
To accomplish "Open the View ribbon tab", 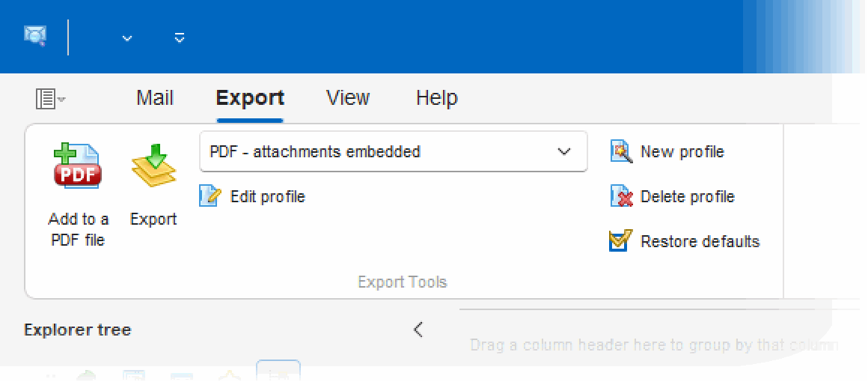I will (x=348, y=98).
